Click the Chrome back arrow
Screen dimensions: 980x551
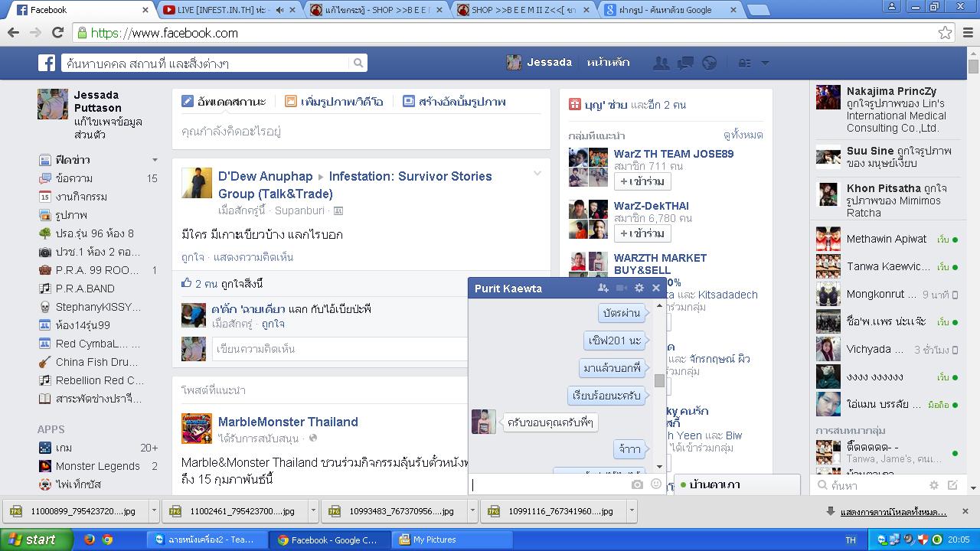pos(13,33)
